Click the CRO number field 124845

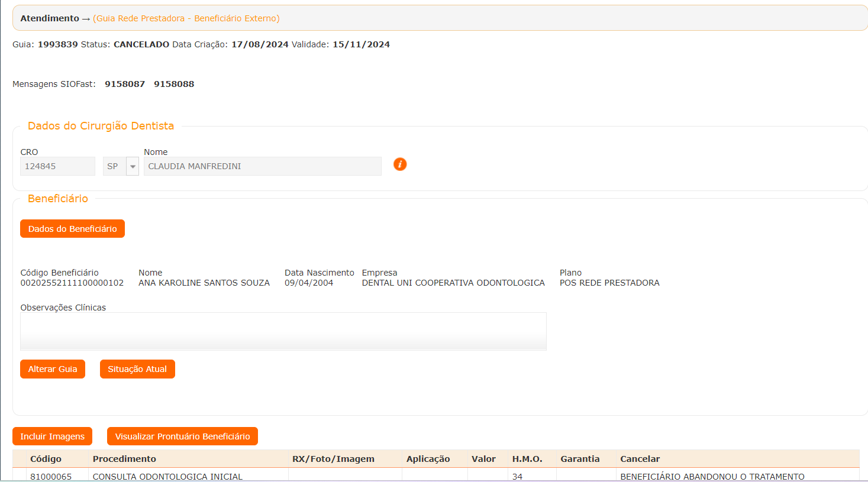(x=57, y=167)
